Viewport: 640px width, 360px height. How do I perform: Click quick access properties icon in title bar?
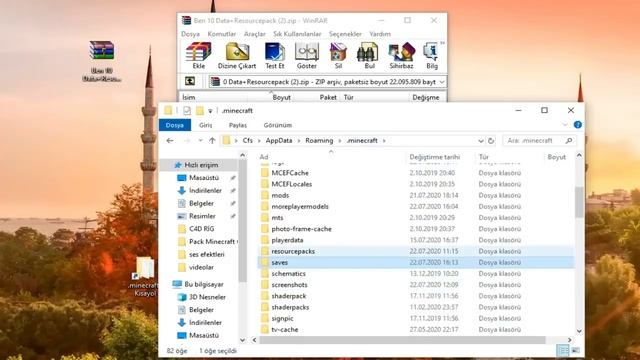187,111
